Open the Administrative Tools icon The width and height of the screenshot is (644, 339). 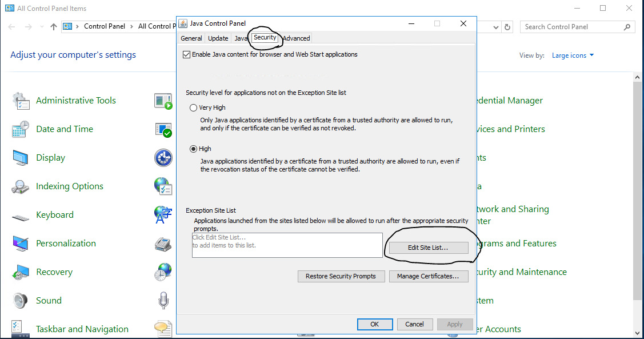click(21, 101)
